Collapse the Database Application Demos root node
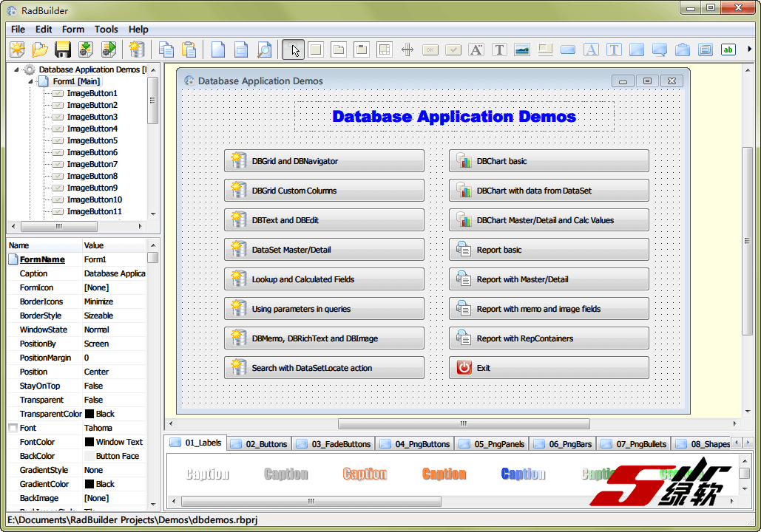 pos(17,69)
